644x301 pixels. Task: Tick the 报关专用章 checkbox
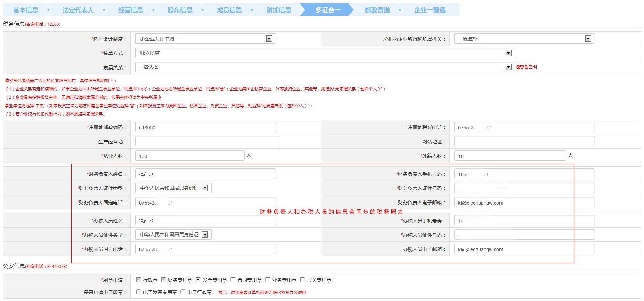pos(302,279)
